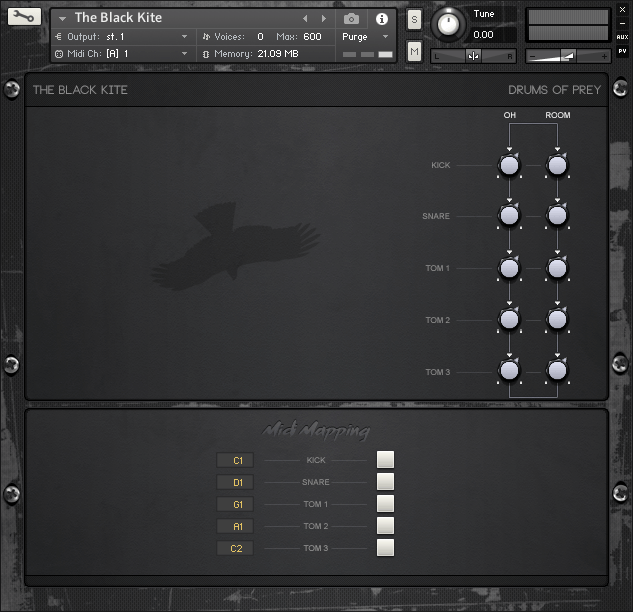Click the Max voices value 600
633x612 pixels.
click(312, 36)
